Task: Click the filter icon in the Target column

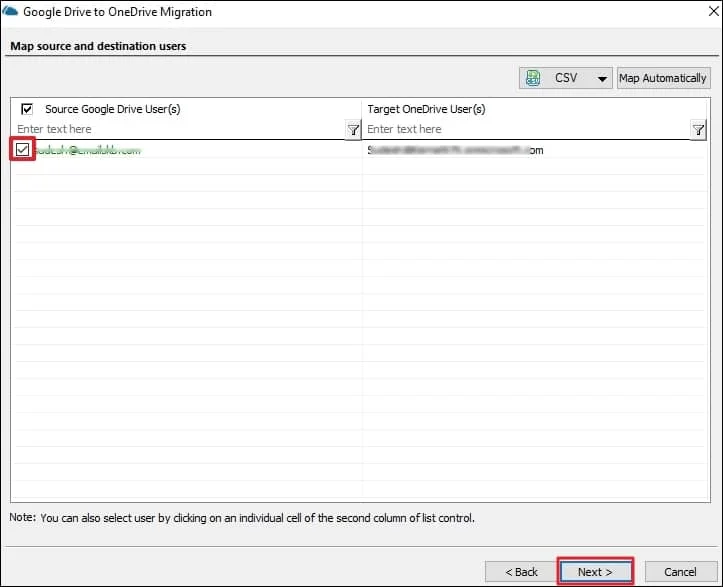Action: tap(698, 130)
